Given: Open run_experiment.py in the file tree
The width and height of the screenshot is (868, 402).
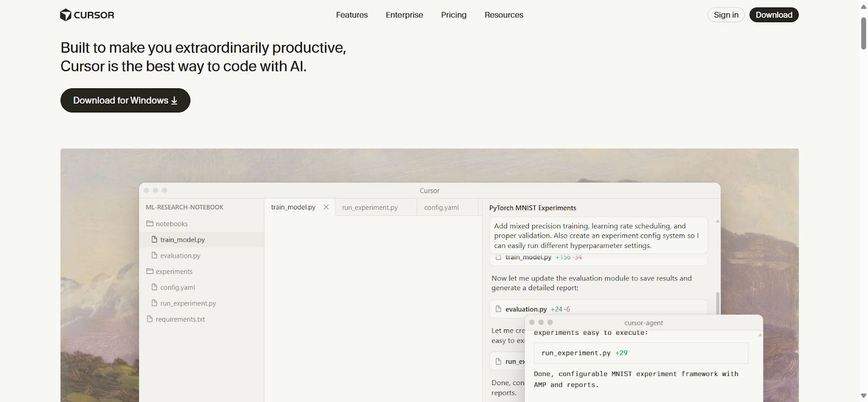Looking at the screenshot, I should coord(202,303).
